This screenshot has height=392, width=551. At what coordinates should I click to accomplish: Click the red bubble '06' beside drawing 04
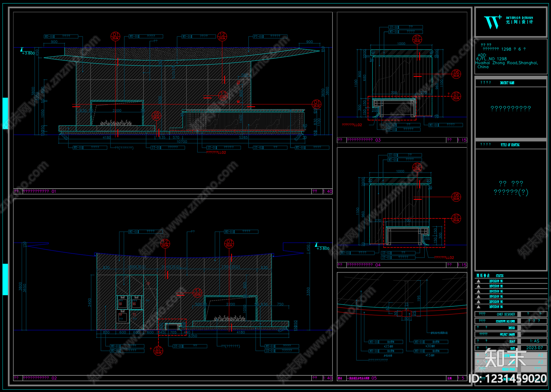(456, 197)
